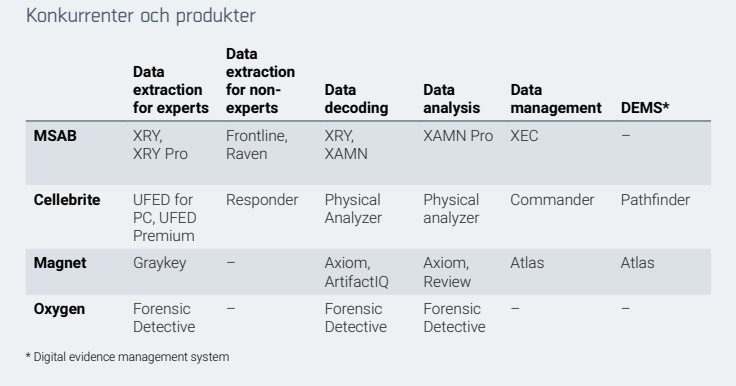
Task: Click the Graykey cell
Action: (160, 263)
